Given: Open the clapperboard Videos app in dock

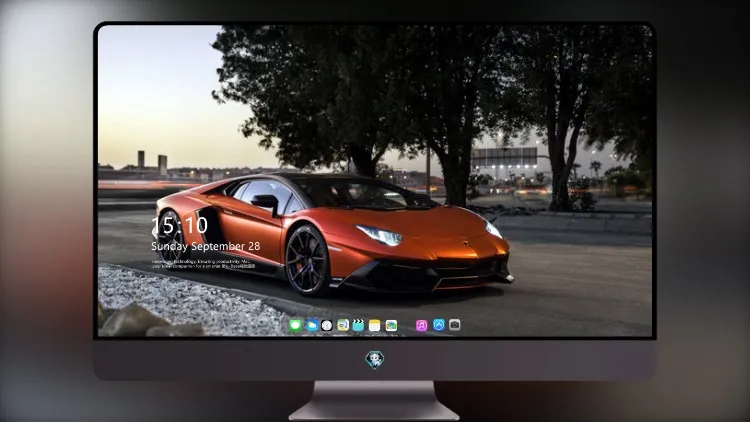Looking at the screenshot, I should (358, 325).
